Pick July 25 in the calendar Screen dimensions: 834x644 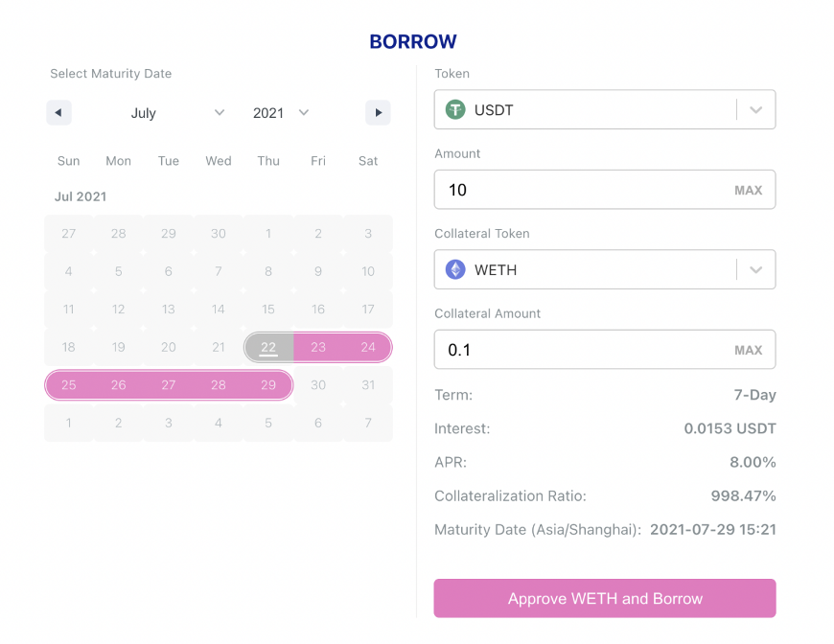click(69, 385)
